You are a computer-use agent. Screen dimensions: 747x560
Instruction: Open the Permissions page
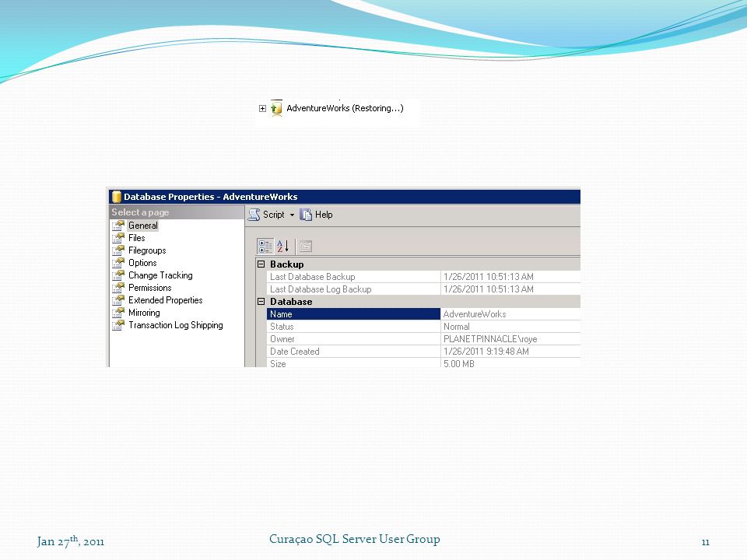[x=150, y=288]
